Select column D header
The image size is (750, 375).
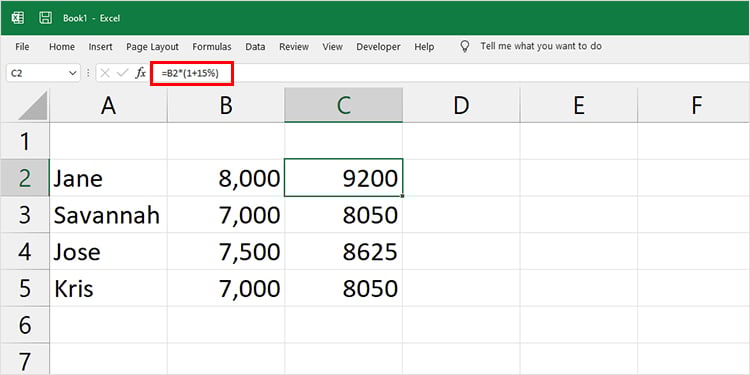461,106
